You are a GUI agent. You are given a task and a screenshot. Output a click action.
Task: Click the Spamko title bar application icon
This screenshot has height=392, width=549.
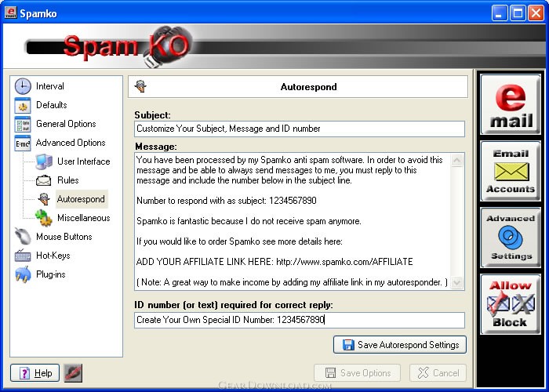(10, 13)
